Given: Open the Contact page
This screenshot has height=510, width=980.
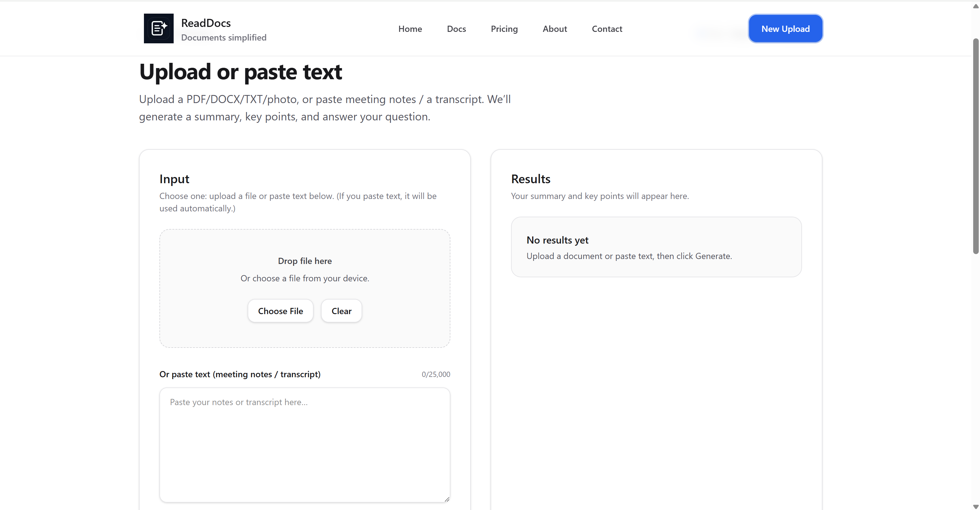Looking at the screenshot, I should click(x=607, y=28).
